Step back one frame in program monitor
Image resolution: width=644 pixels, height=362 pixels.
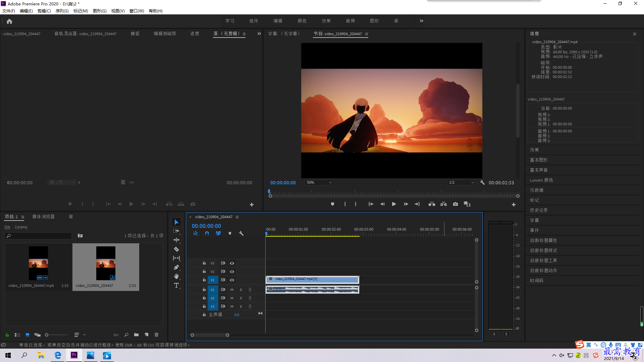click(382, 204)
